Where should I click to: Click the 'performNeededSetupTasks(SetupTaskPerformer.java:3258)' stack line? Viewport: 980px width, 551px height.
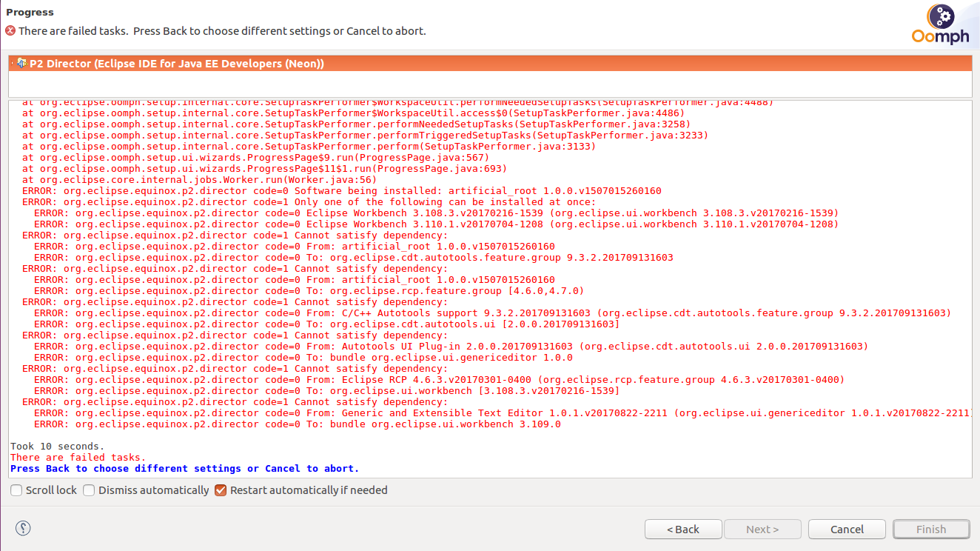pyautogui.click(x=357, y=124)
